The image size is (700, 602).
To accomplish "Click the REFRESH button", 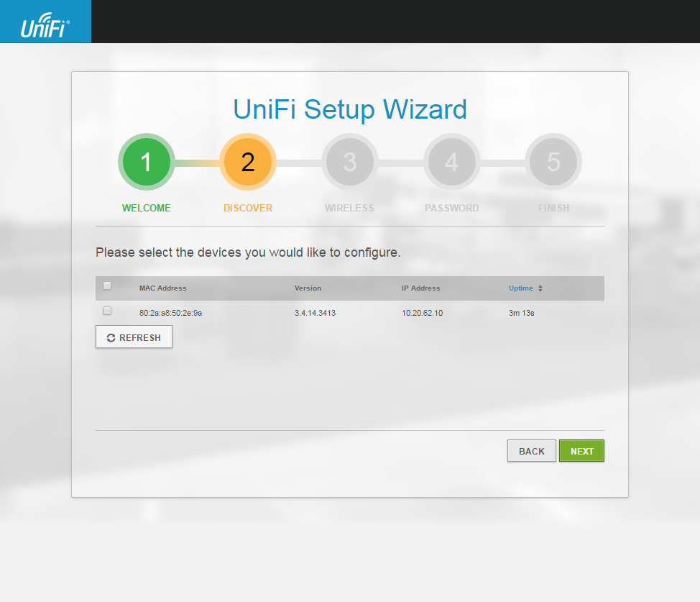I will 134,337.
